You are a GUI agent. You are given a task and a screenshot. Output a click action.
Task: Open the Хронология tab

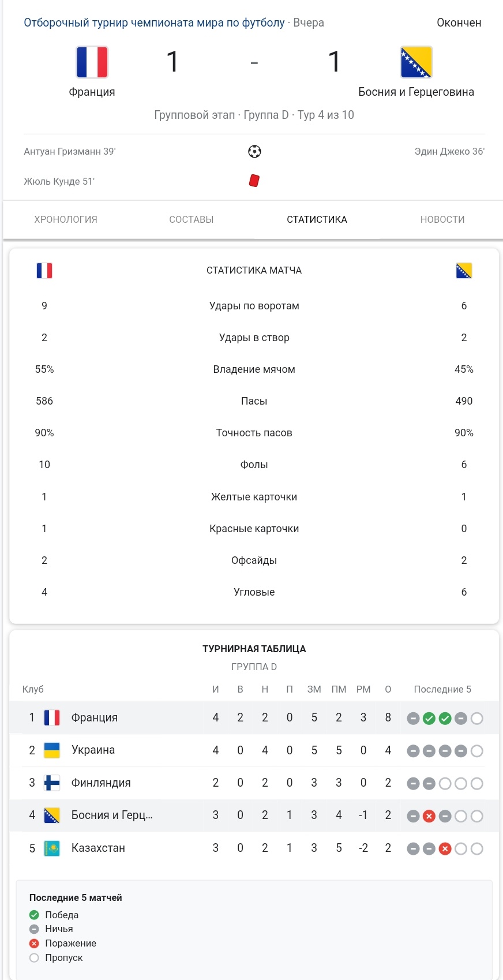(66, 219)
